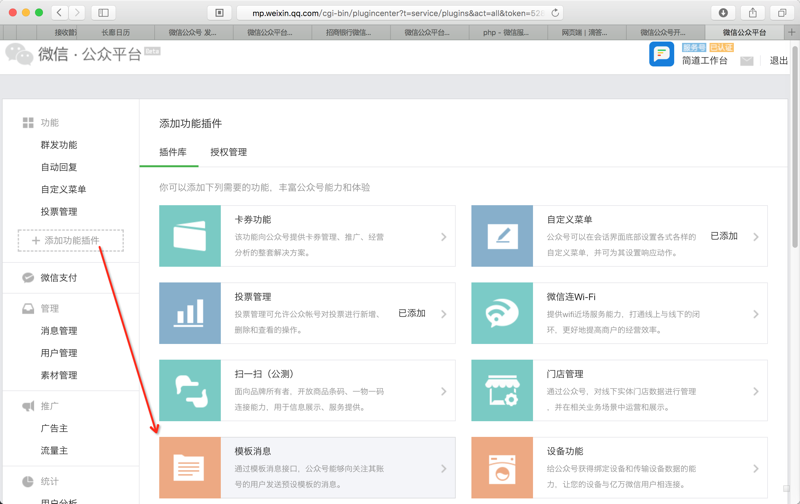The width and height of the screenshot is (800, 504).
Task: Click the 微信·公众平台 header title
Action: tap(90, 54)
